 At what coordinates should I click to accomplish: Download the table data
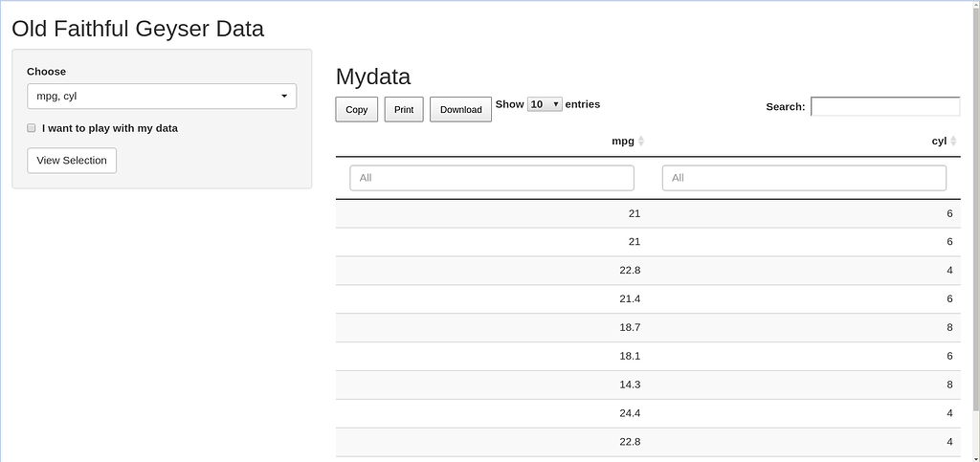(460, 109)
